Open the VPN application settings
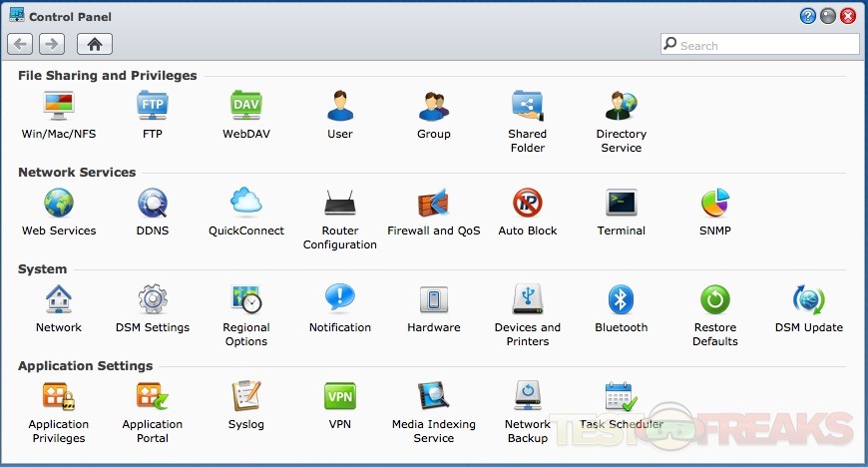This screenshot has height=467, width=868. (x=340, y=396)
